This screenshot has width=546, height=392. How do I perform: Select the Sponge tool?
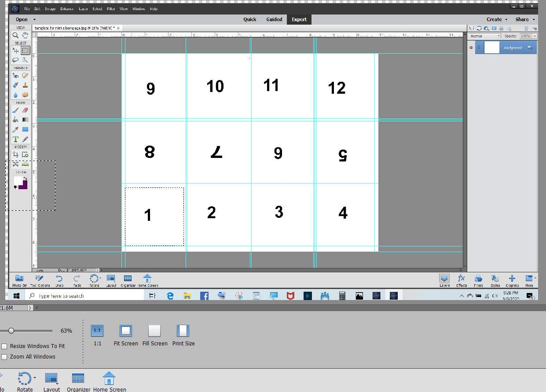click(x=25, y=95)
